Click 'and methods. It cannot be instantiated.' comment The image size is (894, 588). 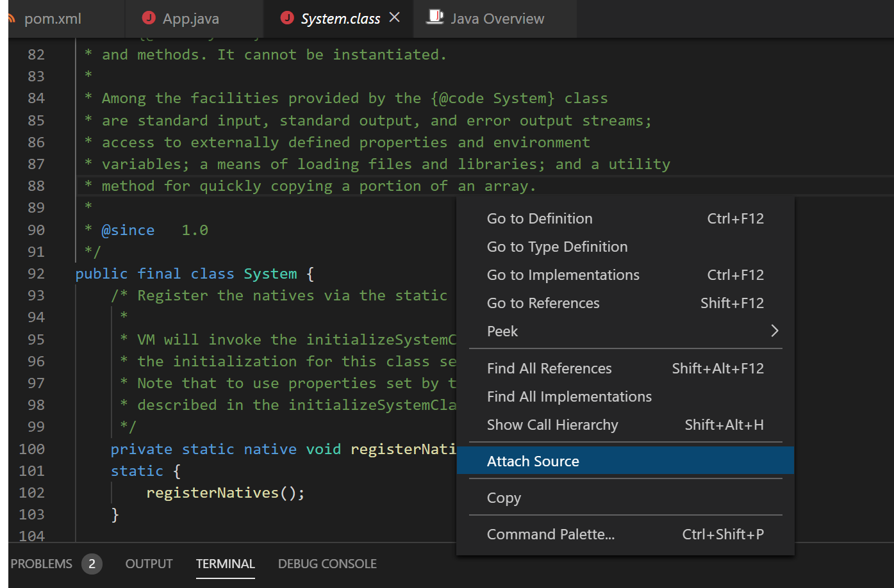click(265, 54)
